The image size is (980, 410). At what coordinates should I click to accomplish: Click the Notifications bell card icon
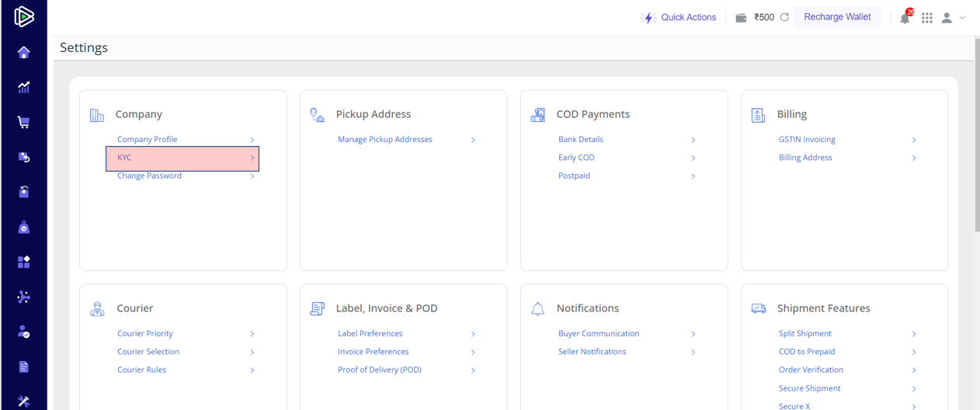537,309
